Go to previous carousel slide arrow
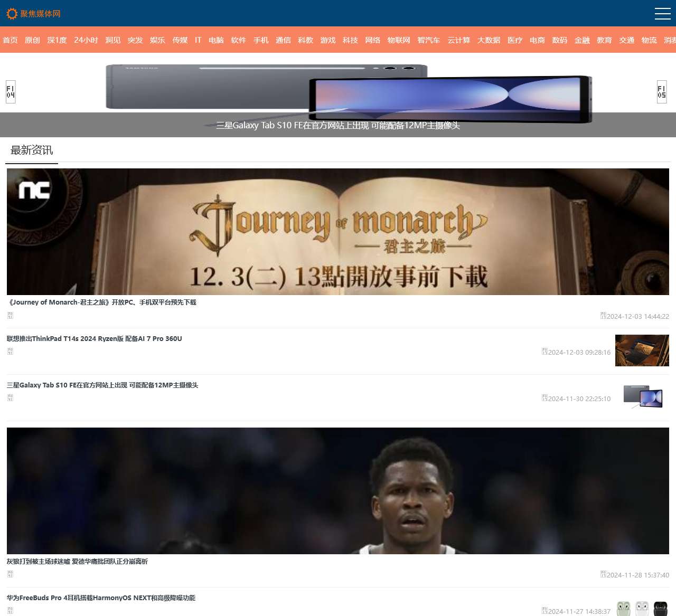Screen dimensions: 676x616 [x=11, y=92]
